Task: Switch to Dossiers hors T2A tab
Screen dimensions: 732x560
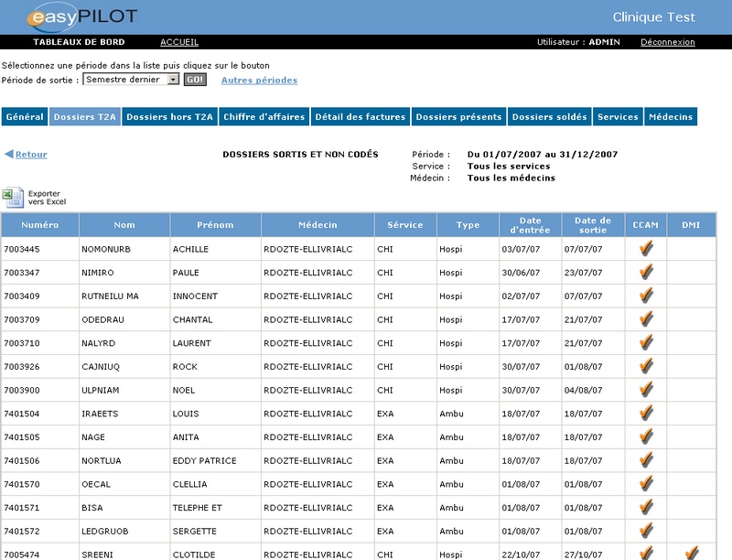Action: point(169,117)
